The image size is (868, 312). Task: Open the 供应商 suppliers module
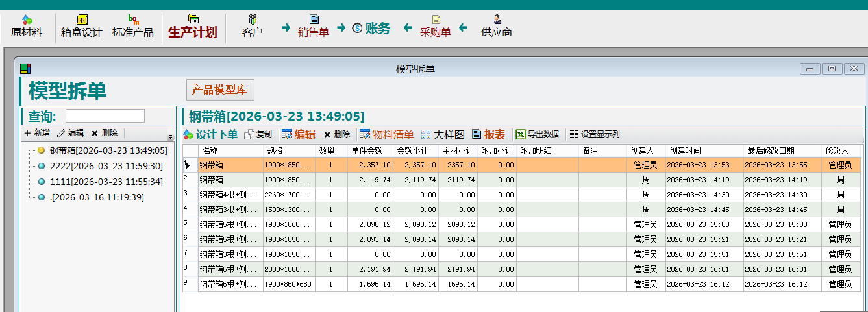point(497,27)
